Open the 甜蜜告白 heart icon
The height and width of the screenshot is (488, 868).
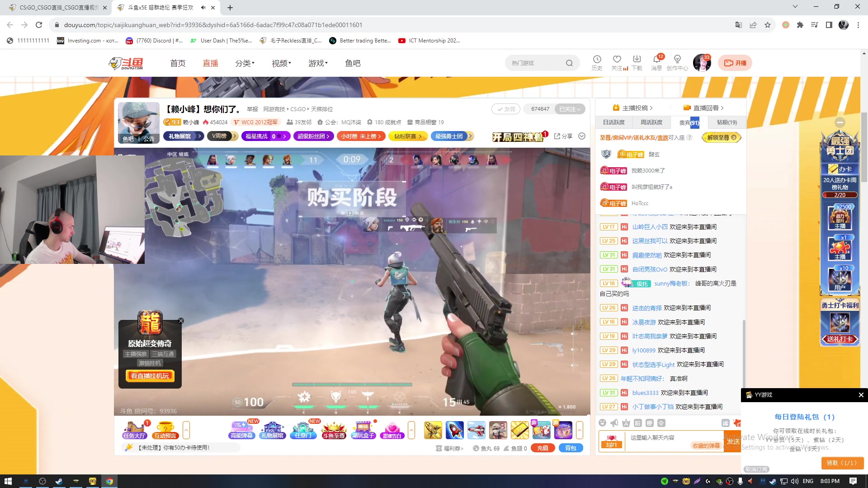point(392,430)
